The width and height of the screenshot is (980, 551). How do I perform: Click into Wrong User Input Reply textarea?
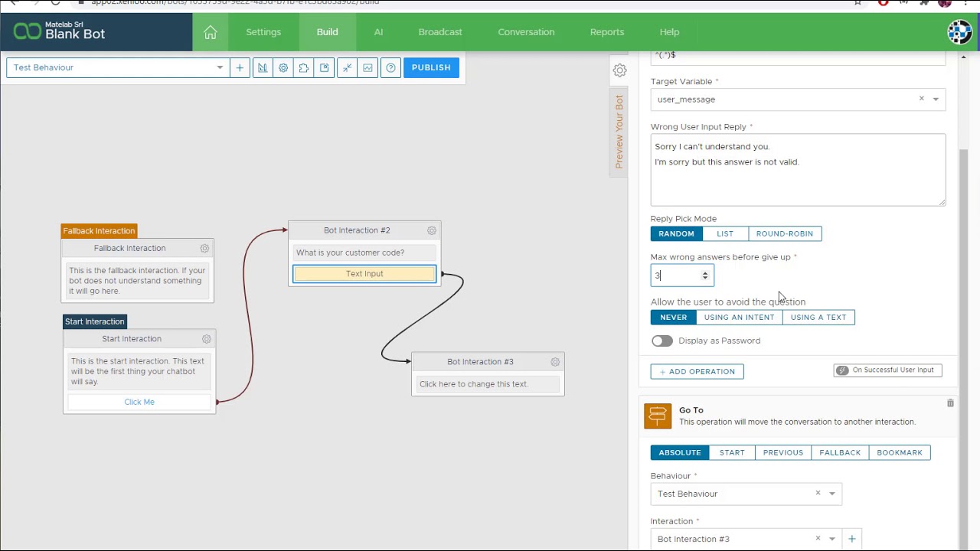click(x=798, y=170)
